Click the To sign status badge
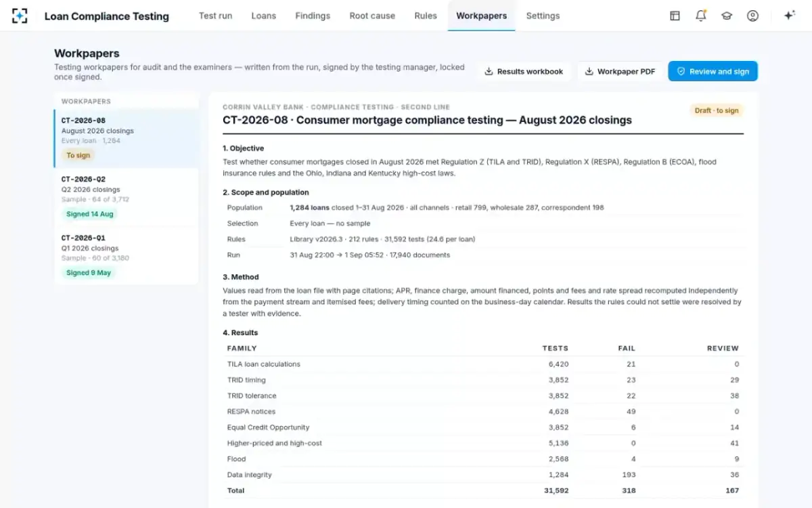The height and width of the screenshot is (508, 812). [78, 155]
